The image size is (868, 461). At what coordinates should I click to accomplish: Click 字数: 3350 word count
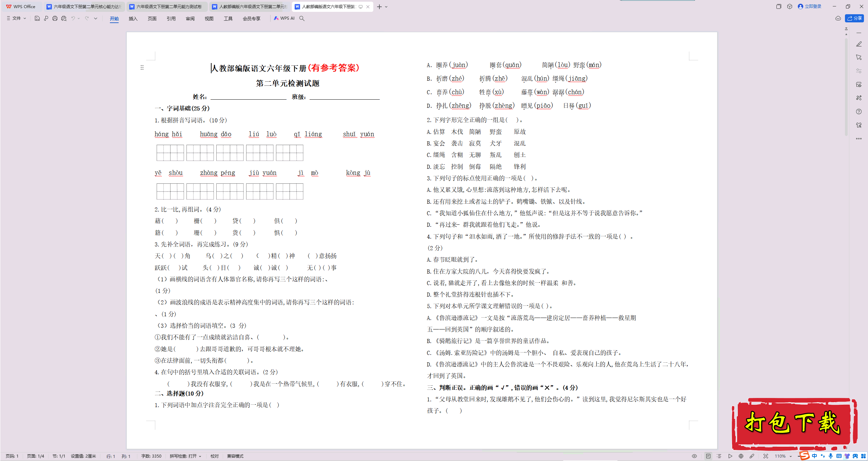151,456
